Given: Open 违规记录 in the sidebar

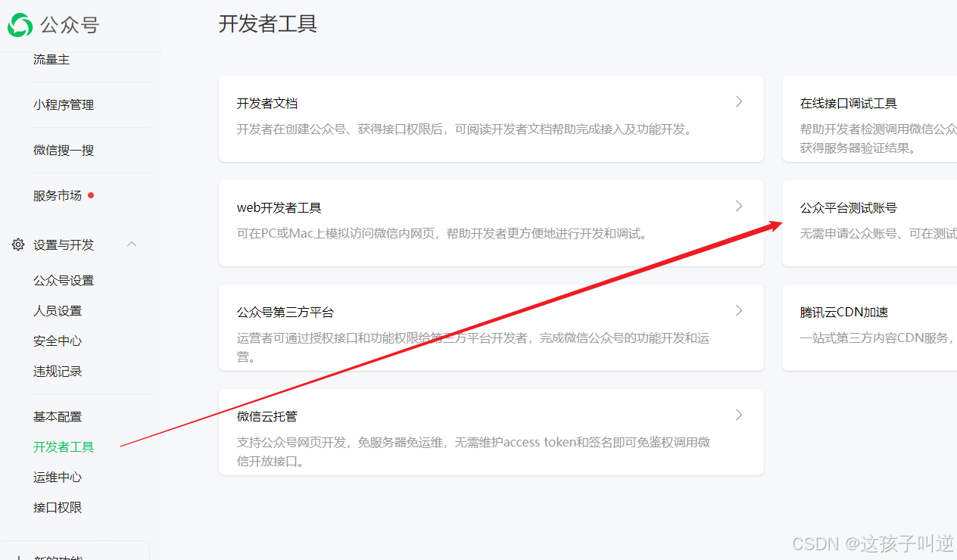Looking at the screenshot, I should tap(58, 371).
